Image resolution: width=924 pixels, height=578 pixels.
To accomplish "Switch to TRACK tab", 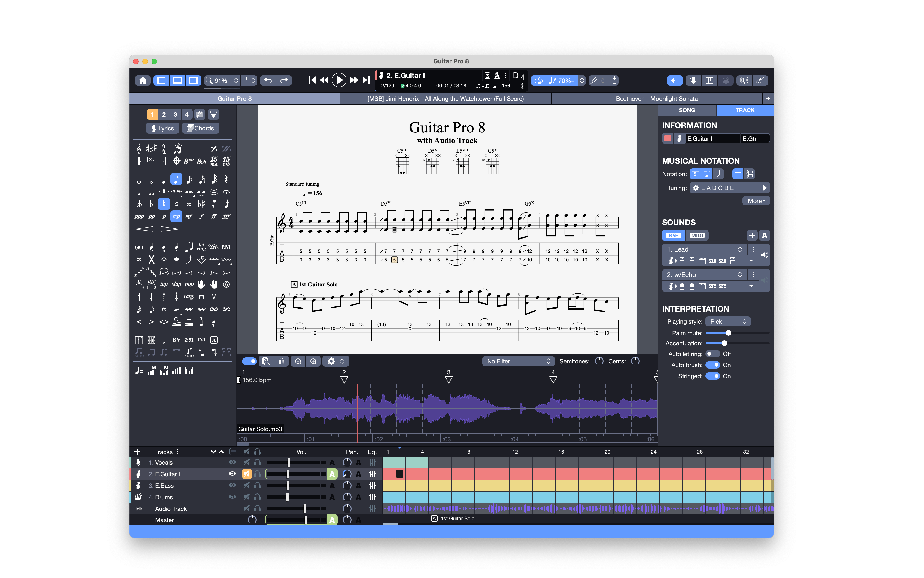I will (x=745, y=110).
